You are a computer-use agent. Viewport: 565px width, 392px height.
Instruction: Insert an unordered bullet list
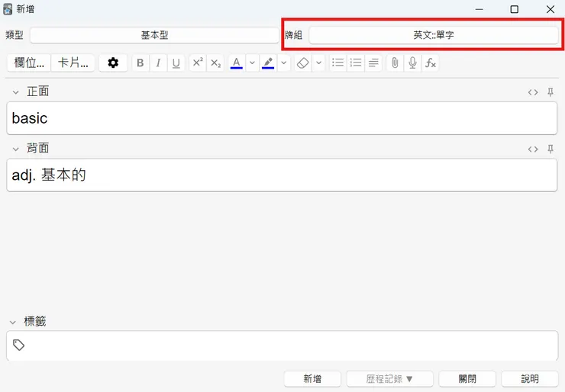(337, 63)
